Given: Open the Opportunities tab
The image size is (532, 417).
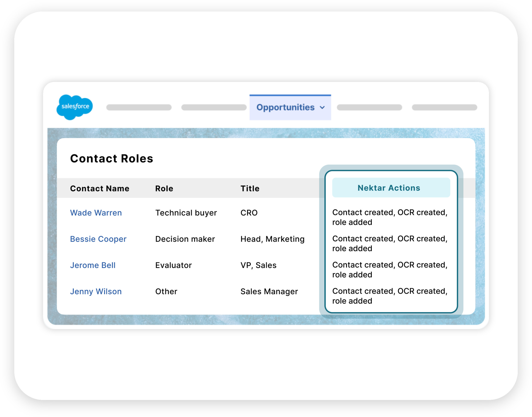Looking at the screenshot, I should click(290, 107).
